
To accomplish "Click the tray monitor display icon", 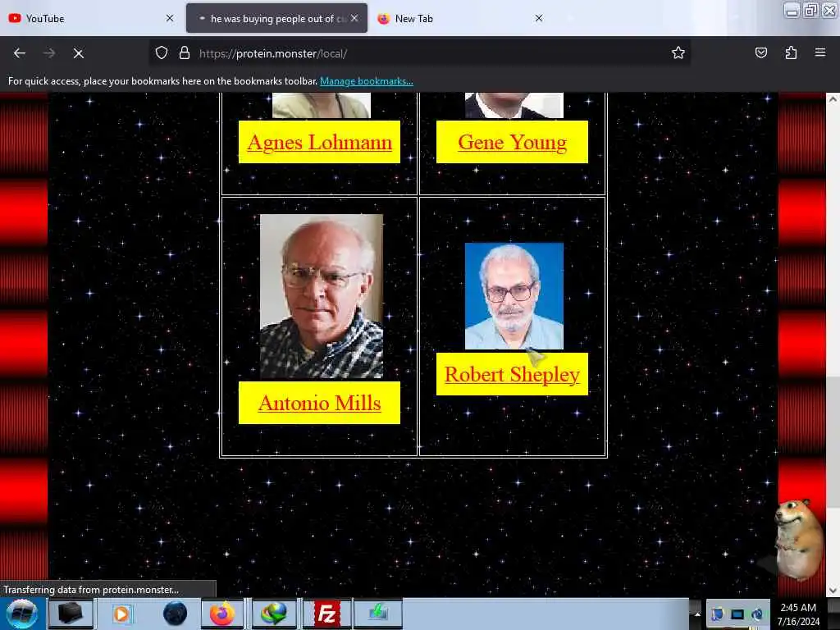I will 737,614.
